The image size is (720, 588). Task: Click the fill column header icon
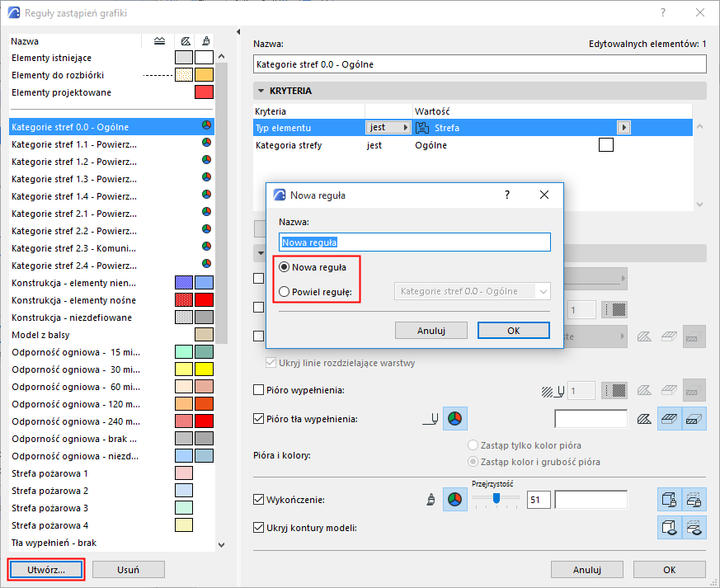click(x=186, y=41)
